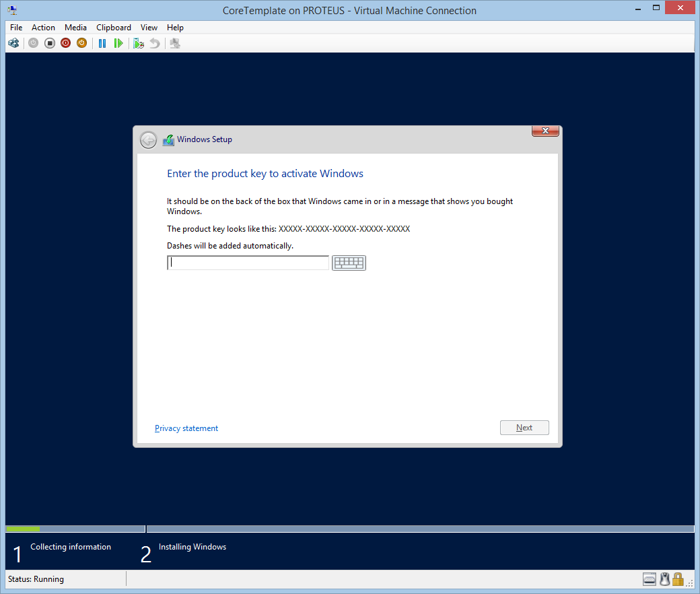Open the File menu

click(x=16, y=28)
